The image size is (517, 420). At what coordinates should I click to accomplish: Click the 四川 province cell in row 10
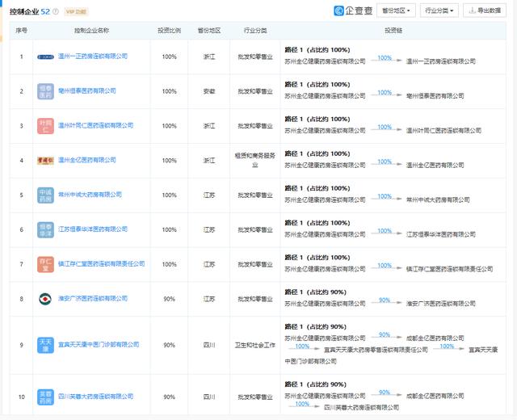pyautogui.click(x=209, y=397)
